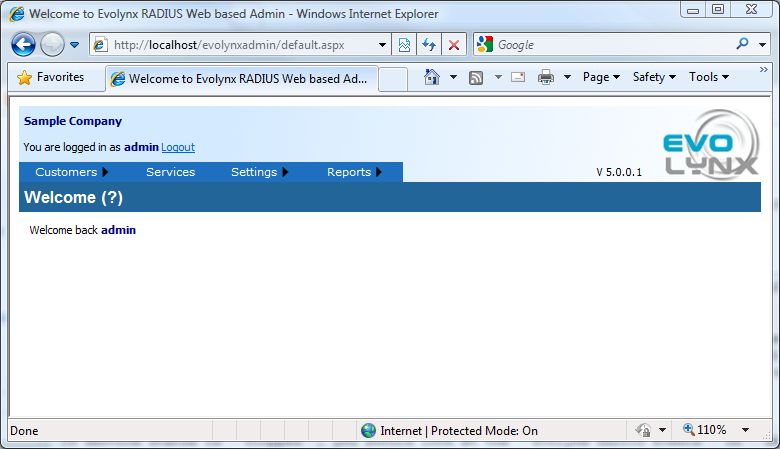Click the red Stop loading icon

click(x=453, y=45)
